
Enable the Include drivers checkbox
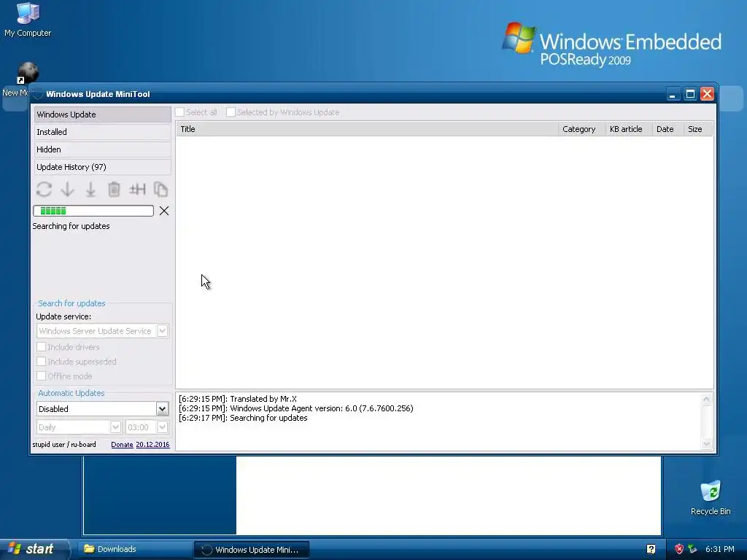tap(42, 346)
